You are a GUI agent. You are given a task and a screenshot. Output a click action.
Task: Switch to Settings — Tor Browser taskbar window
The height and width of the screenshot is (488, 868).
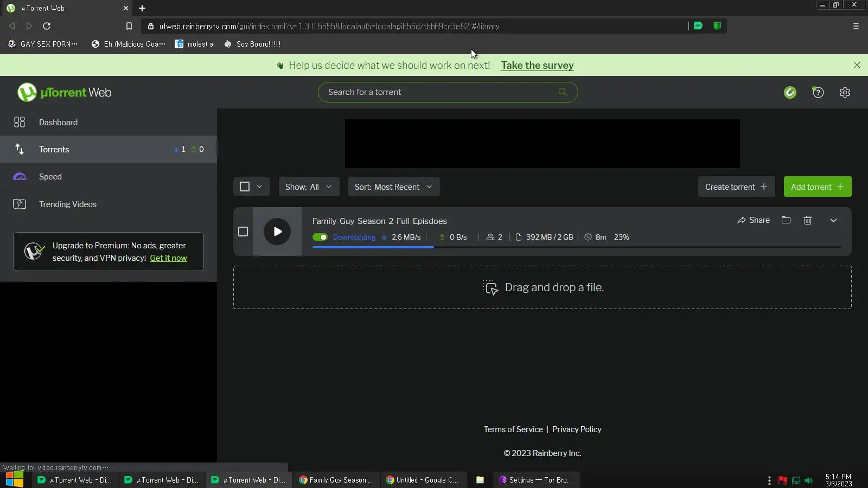[536, 480]
